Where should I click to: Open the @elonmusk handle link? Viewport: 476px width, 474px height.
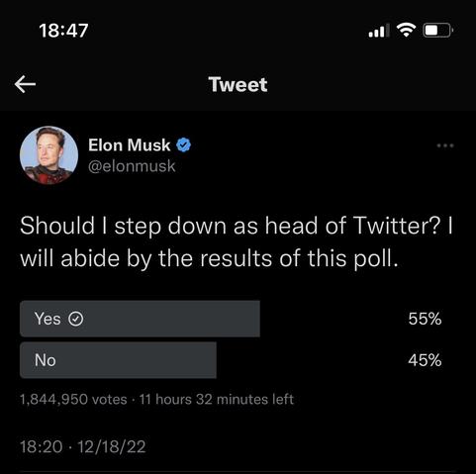pyautogui.click(x=132, y=166)
